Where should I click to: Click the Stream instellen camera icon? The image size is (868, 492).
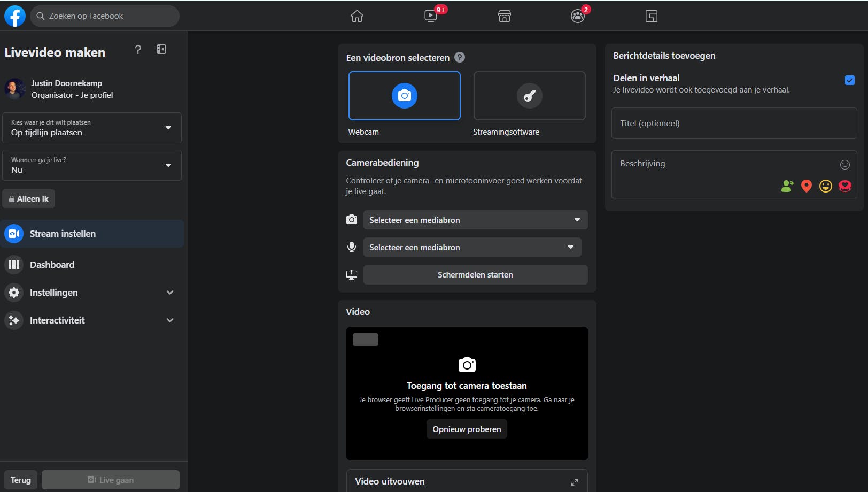coord(14,234)
